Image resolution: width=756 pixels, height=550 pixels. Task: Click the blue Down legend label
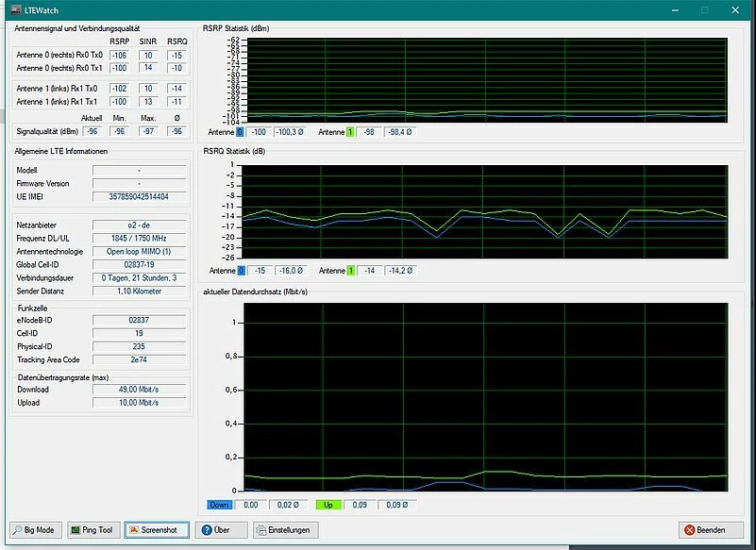point(220,505)
